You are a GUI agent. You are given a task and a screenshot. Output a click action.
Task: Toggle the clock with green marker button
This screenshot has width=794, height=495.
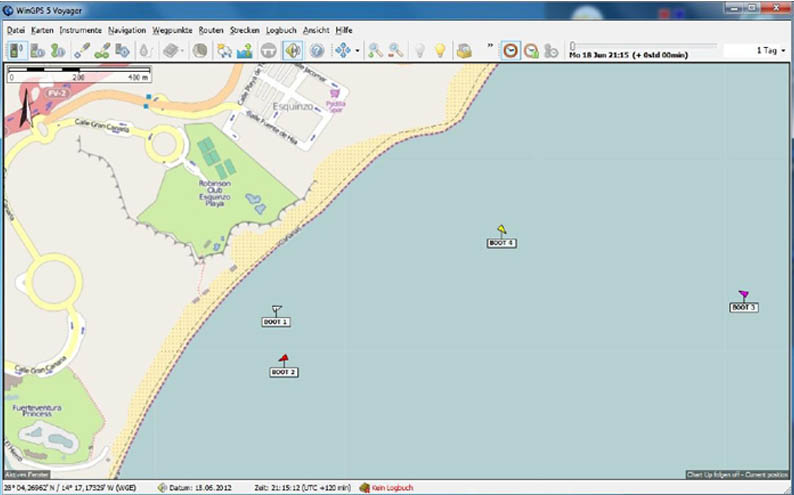(531, 50)
